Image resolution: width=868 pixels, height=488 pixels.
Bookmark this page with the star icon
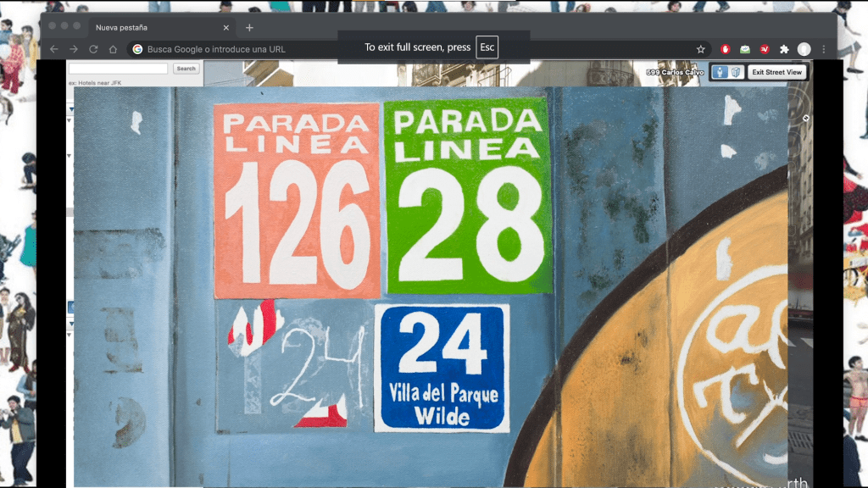click(700, 49)
